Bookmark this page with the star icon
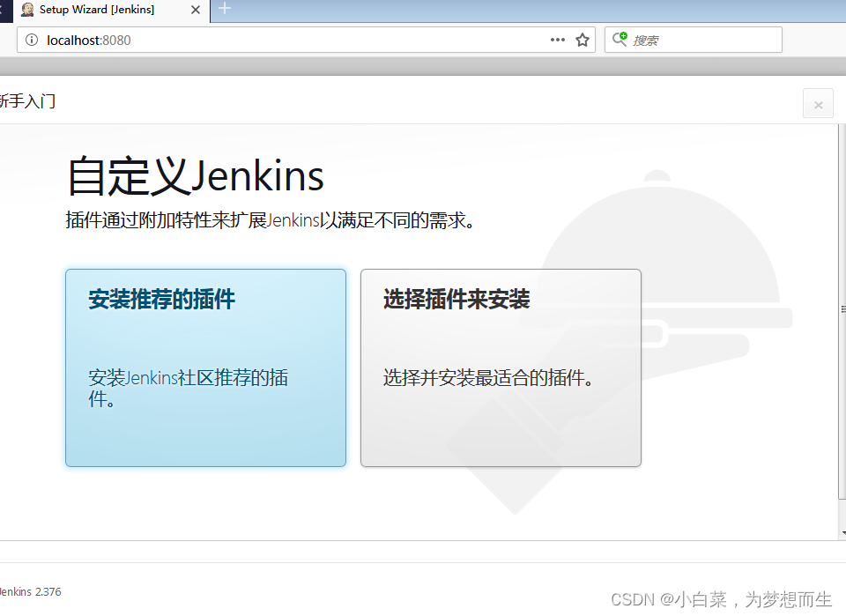This screenshot has height=616, width=846. [583, 40]
